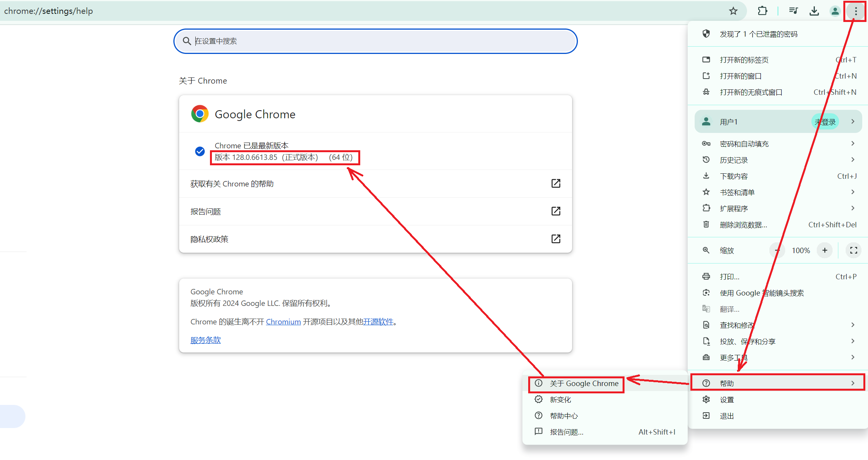The width and height of the screenshot is (868, 460).
Task: Open the media controls icon in toolbar
Action: tap(793, 11)
